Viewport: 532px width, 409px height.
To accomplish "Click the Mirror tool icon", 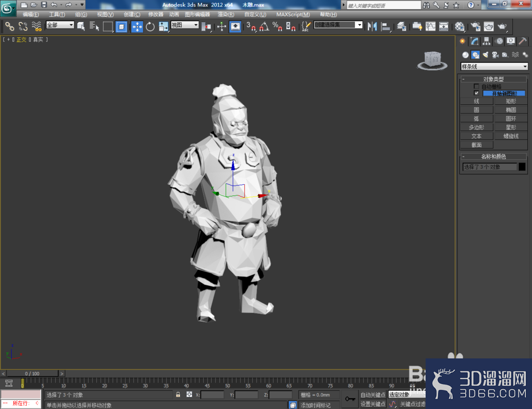I will (372, 26).
